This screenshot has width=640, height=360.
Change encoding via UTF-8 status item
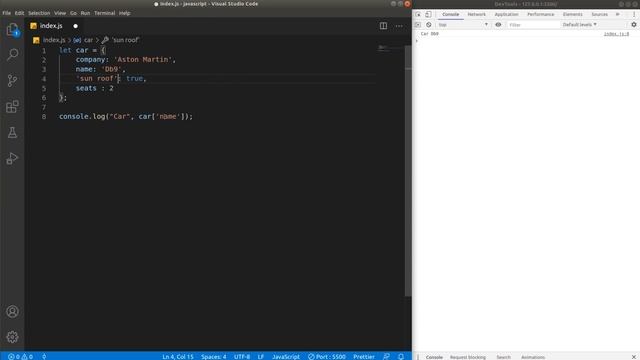click(x=242, y=356)
